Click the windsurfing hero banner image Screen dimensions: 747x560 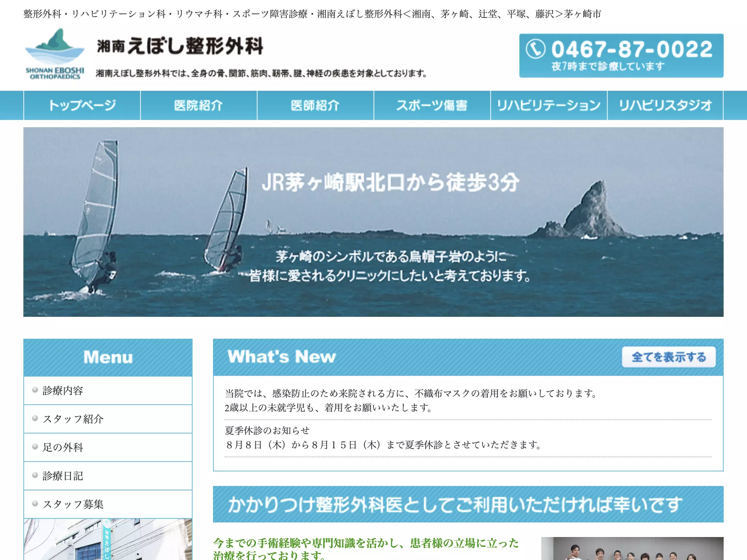pyautogui.click(x=373, y=222)
